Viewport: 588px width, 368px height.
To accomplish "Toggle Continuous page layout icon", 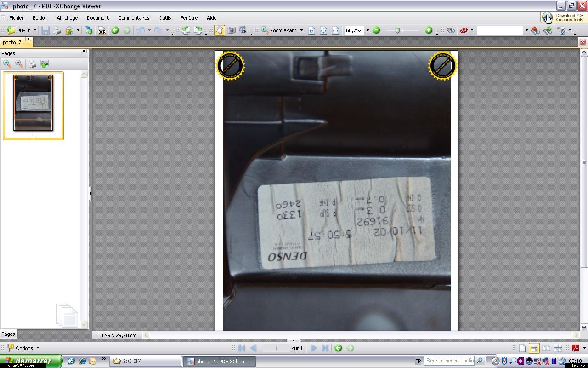I will tap(534, 348).
